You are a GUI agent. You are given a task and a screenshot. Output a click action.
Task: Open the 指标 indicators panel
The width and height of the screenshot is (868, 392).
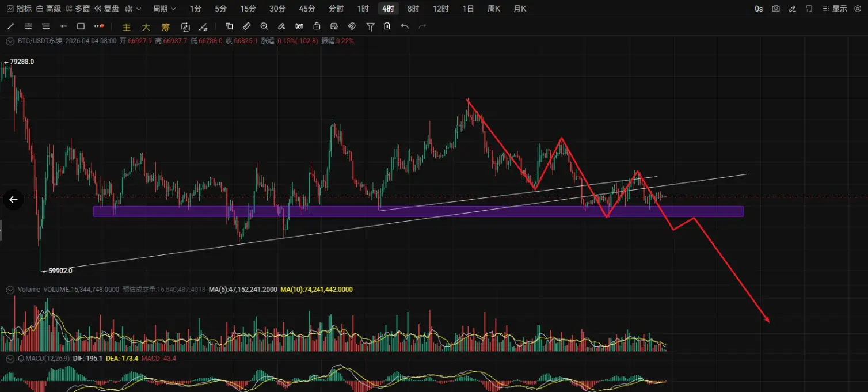[x=18, y=9]
